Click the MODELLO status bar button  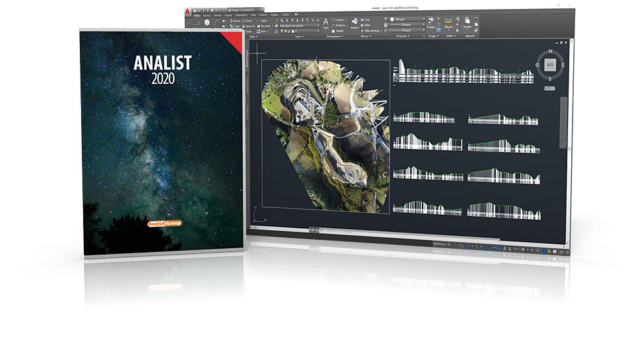click(439, 244)
